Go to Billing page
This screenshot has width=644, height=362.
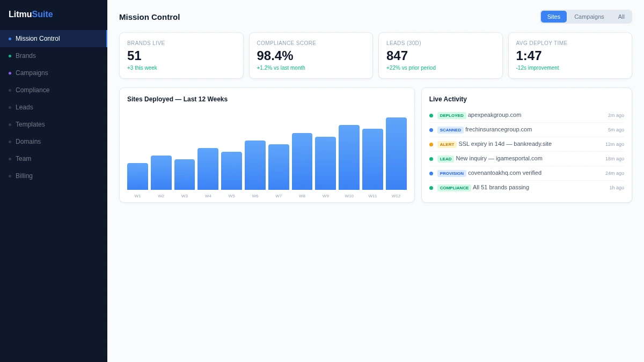pyautogui.click(x=54, y=176)
